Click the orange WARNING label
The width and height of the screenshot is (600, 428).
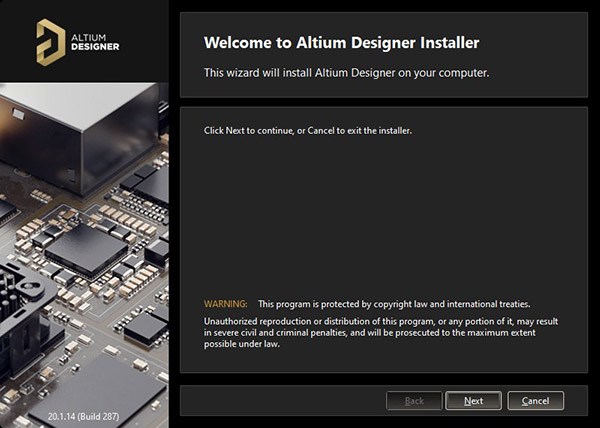point(225,303)
